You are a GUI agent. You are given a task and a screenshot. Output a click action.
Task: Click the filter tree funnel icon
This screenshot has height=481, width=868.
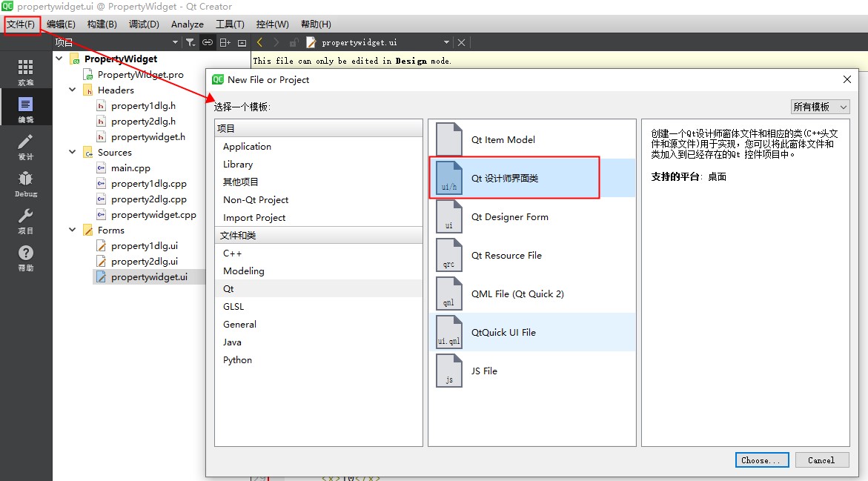coord(191,42)
